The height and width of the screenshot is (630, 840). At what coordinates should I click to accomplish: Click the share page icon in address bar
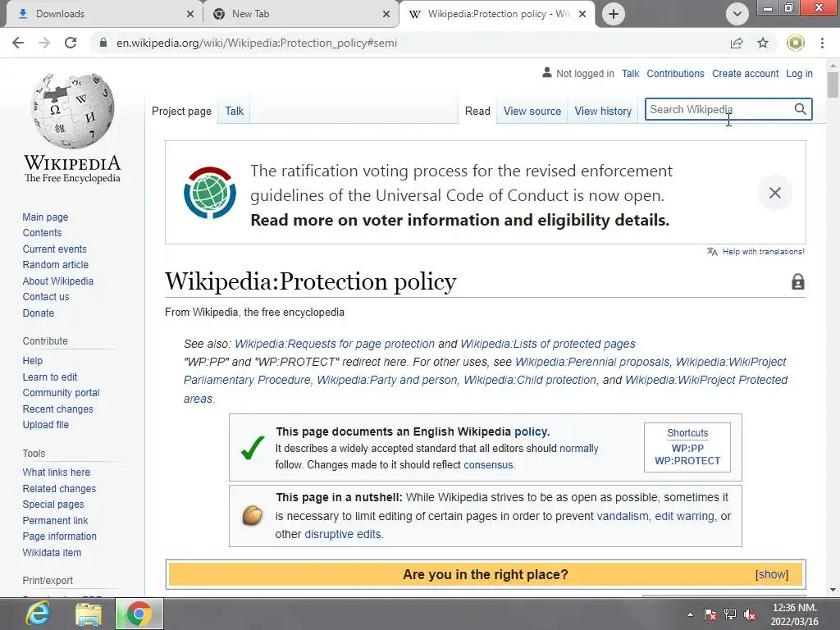(737, 43)
